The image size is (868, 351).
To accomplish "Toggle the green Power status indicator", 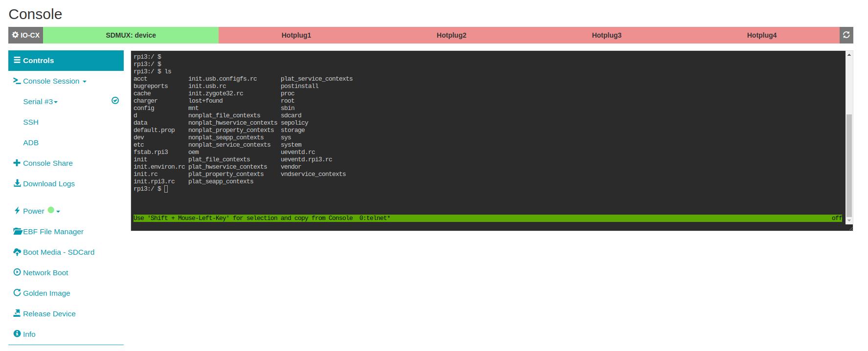I will pyautogui.click(x=51, y=210).
